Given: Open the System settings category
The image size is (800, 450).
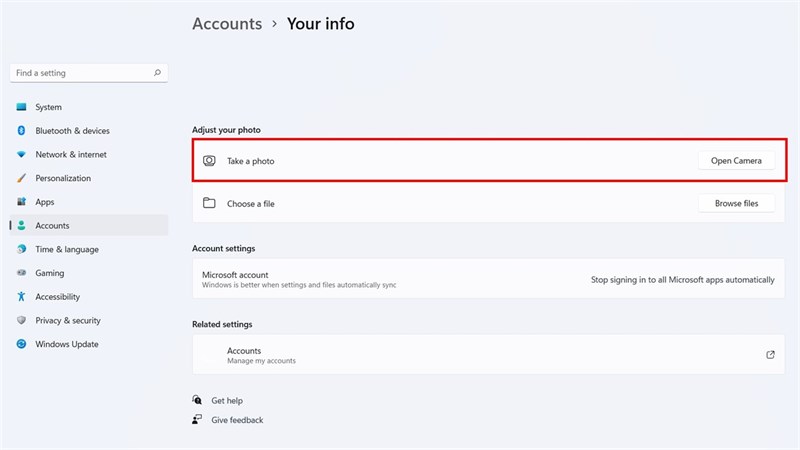Looking at the screenshot, I should click(89, 107).
